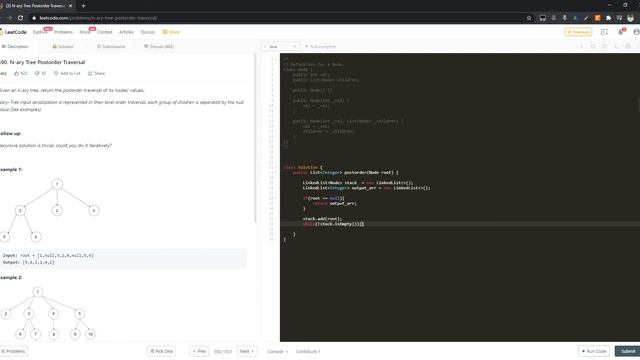Open the Problems list button at bottom left
Screen dimensions: 640x360
pyautogui.click(x=13, y=351)
